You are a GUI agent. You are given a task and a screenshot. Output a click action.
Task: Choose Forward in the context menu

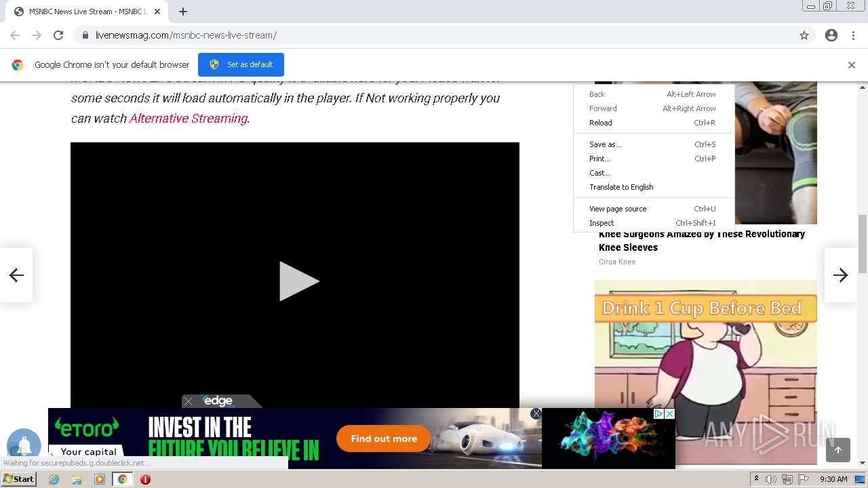pos(654,108)
